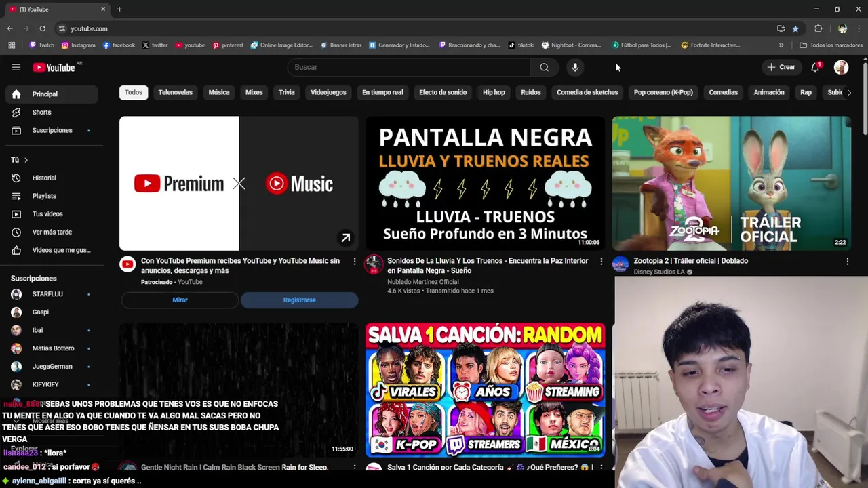Open the YouTube Premium ad thumbnail
The width and height of the screenshot is (868, 488).
(239, 183)
